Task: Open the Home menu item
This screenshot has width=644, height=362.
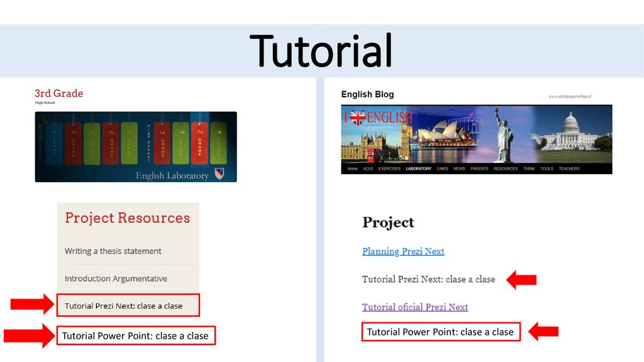Action: [352, 168]
